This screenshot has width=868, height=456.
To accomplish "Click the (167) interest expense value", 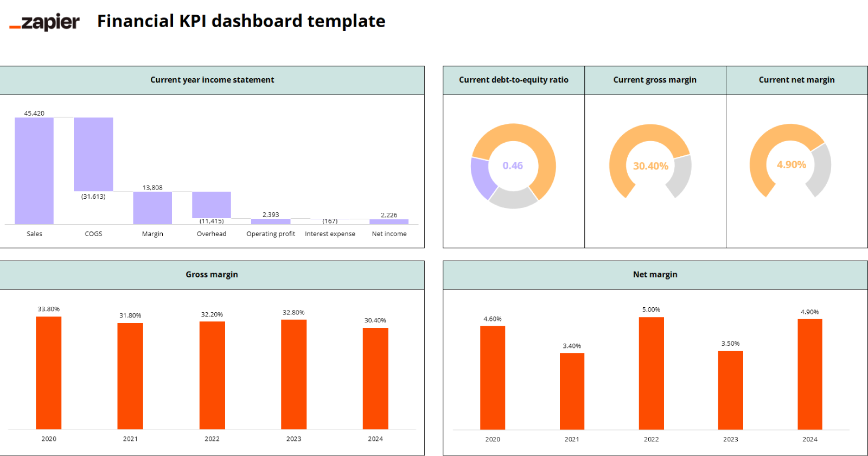I will click(330, 221).
